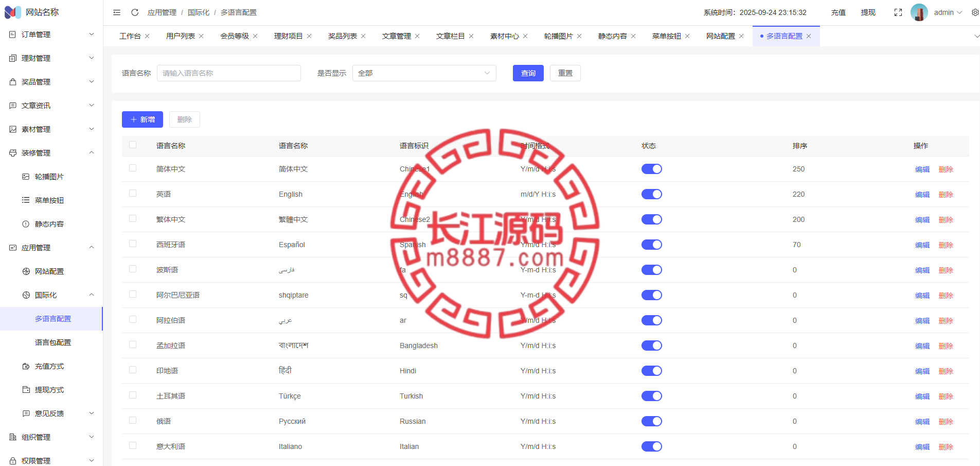
Task: Click the 新增 add button
Action: pos(142,119)
